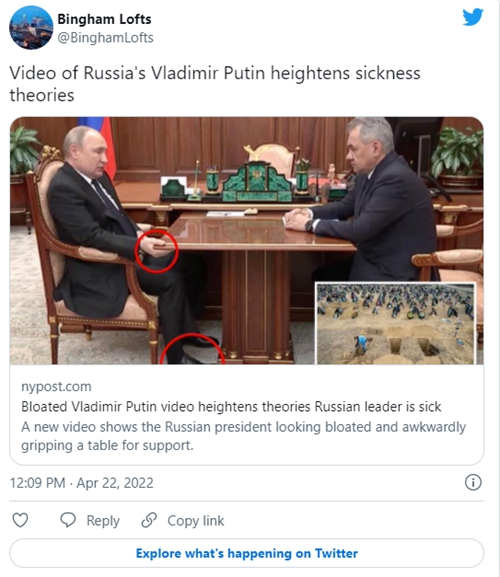Click the article description about gripping table
Viewport: 500px width, 577px height.
pos(244,436)
